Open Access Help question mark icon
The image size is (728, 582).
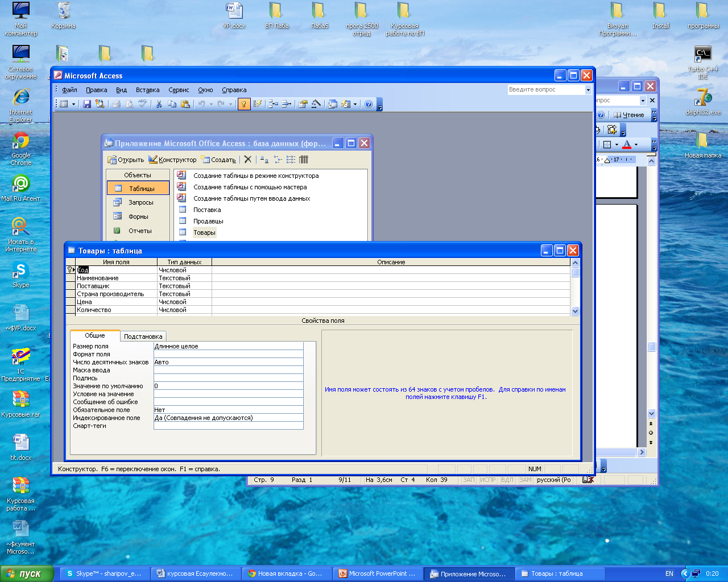369,104
